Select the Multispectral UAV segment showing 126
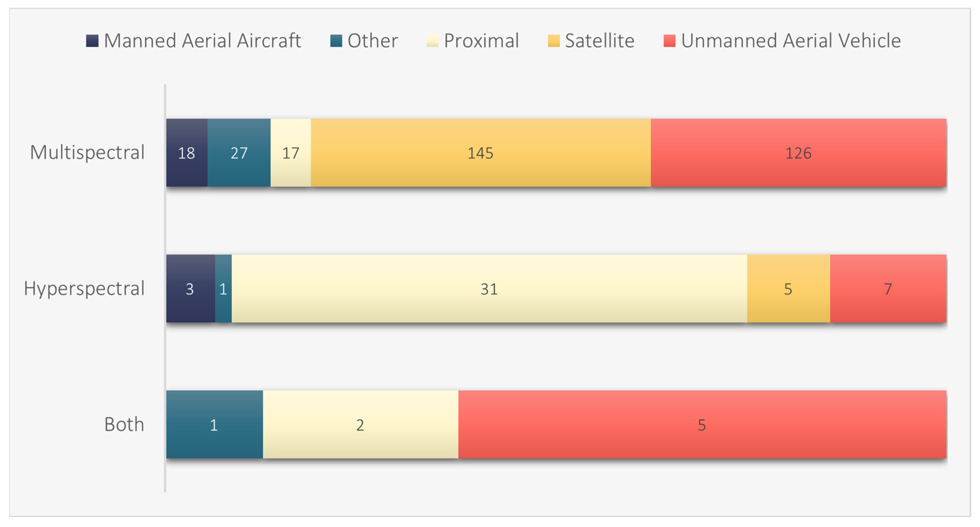Screen dimensions: 980x527 click(x=798, y=153)
